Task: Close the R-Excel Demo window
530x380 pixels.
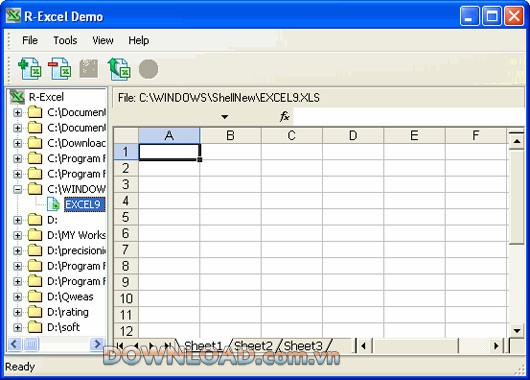Action: click(514, 16)
